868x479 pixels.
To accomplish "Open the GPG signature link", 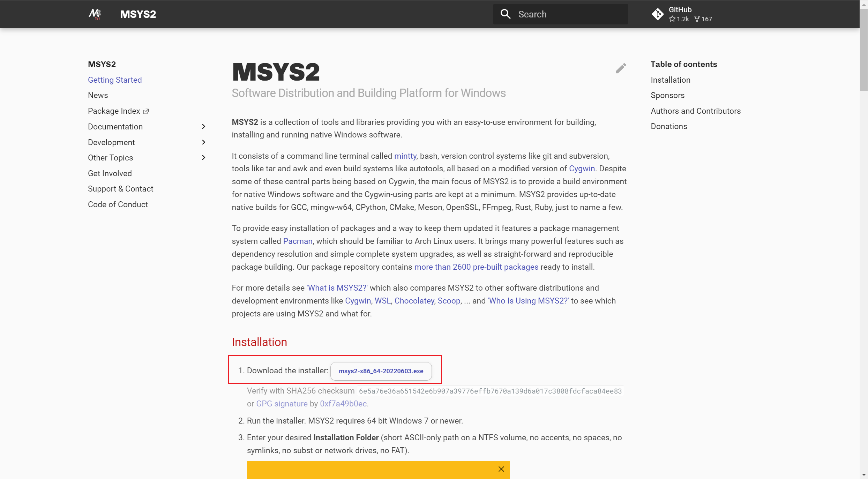I will [x=282, y=404].
